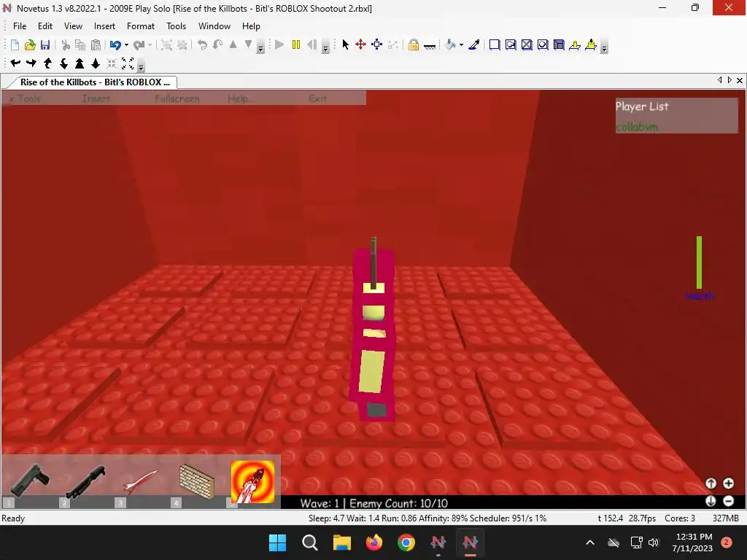Click the pan camera left arrow icon

15,63
